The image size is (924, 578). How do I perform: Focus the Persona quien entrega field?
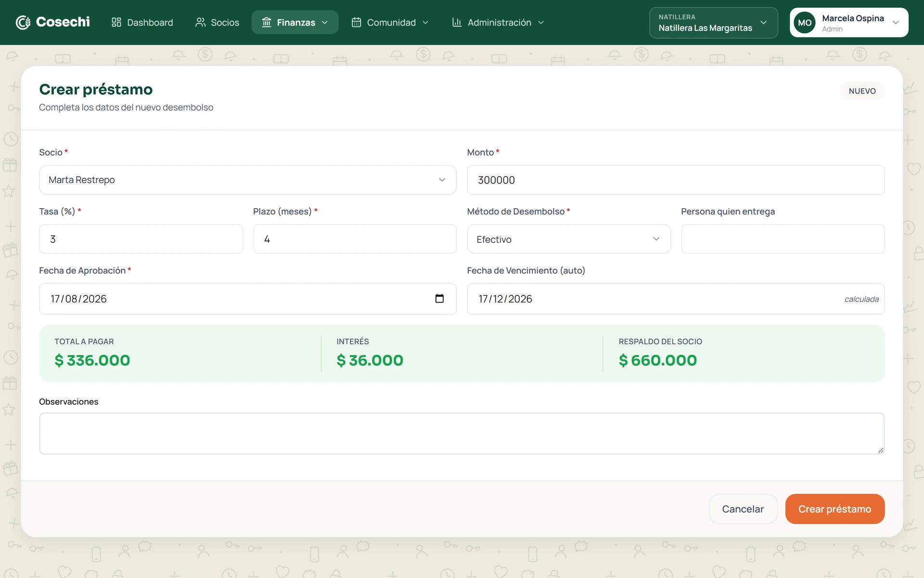point(783,239)
